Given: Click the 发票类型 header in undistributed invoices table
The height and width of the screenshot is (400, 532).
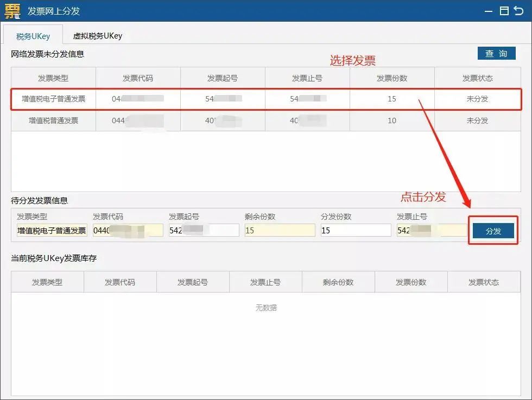Looking at the screenshot, I should point(53,78).
